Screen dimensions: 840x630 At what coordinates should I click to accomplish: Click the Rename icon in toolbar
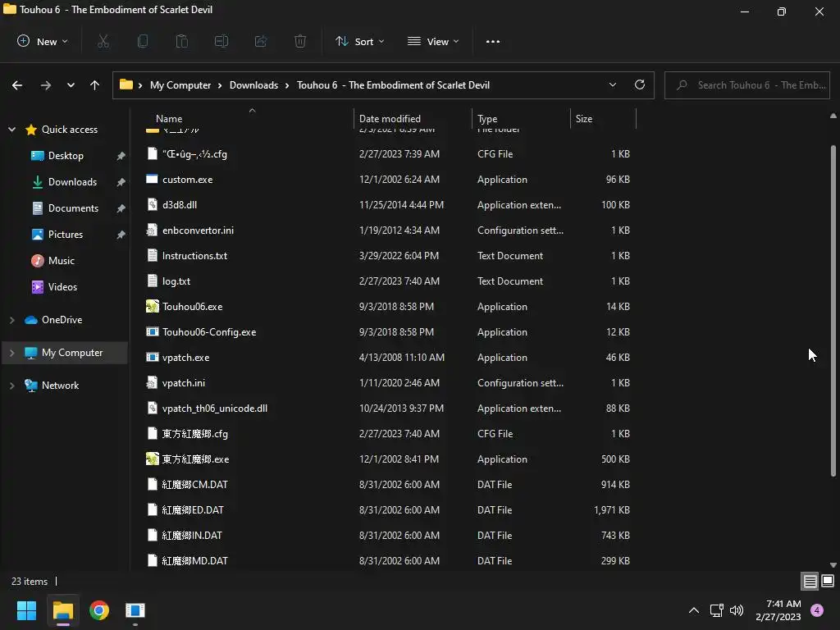[x=221, y=41]
